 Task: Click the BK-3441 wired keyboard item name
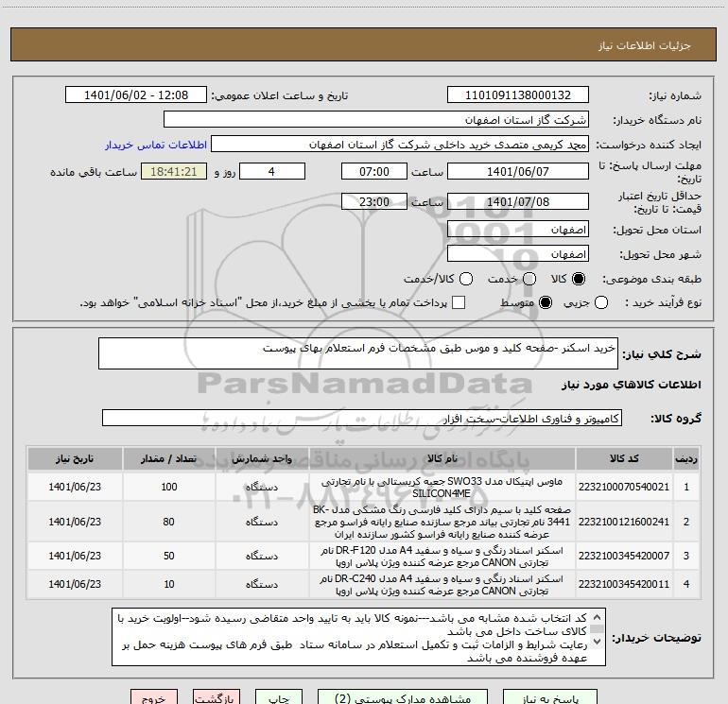[442, 522]
